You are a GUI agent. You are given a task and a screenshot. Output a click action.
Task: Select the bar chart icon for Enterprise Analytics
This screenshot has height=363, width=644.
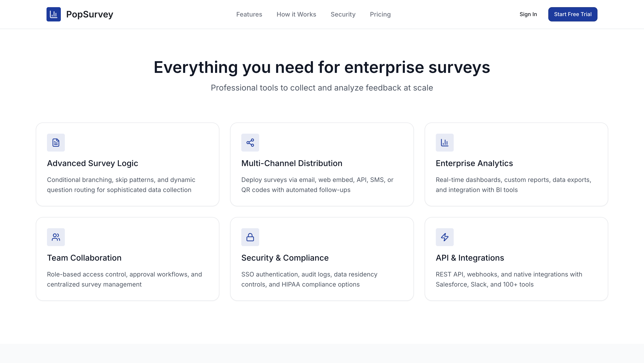coord(445,142)
